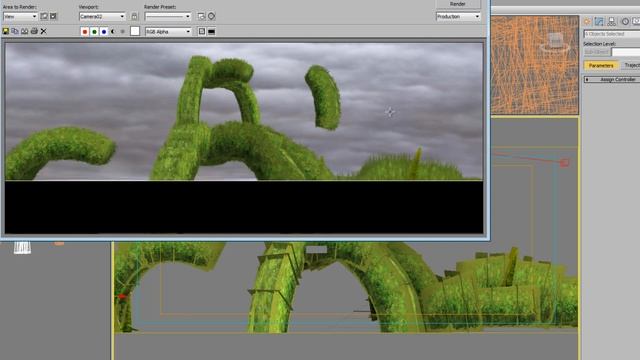Click the white color swatch
The image size is (640, 360).
[x=135, y=31]
